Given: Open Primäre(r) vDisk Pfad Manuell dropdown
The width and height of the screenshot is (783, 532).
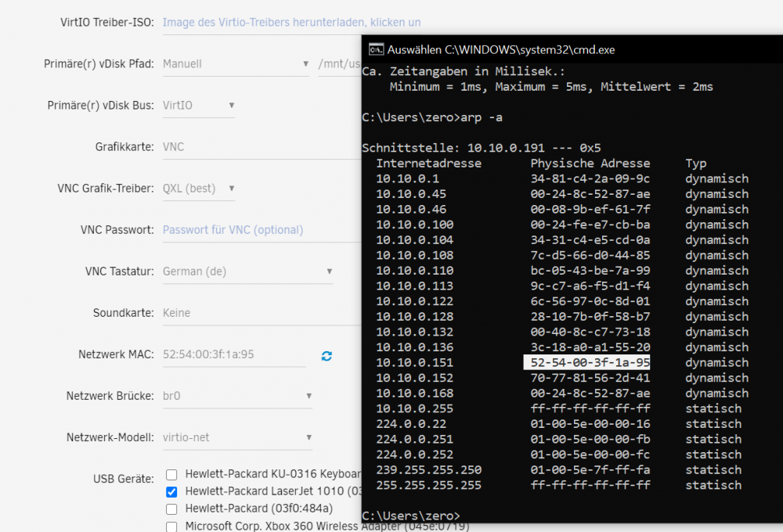Looking at the screenshot, I should [236, 64].
